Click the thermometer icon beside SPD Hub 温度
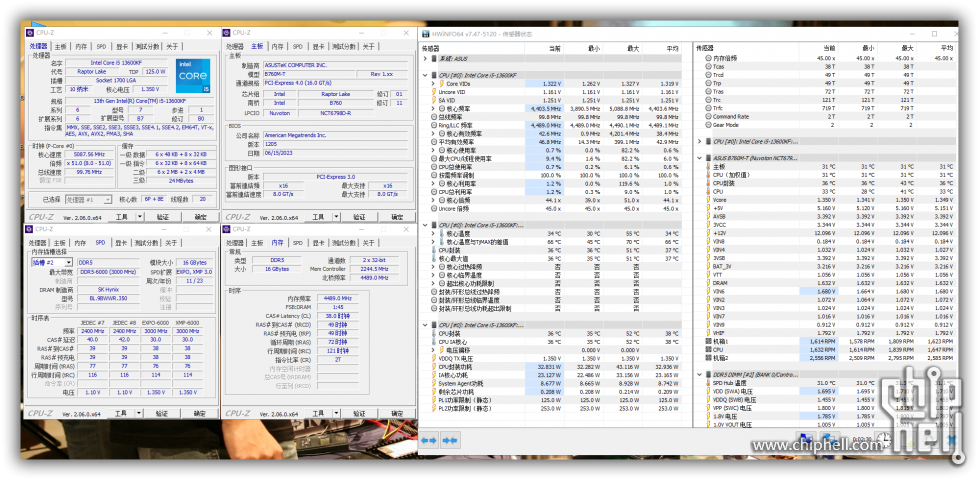Image resolution: width=979 pixels, height=480 pixels. pyautogui.click(x=708, y=383)
